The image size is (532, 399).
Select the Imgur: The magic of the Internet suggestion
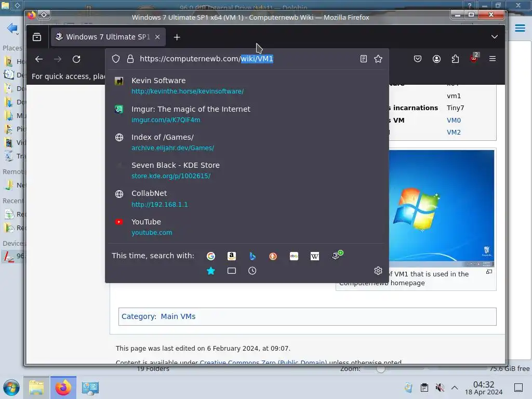coord(247,114)
